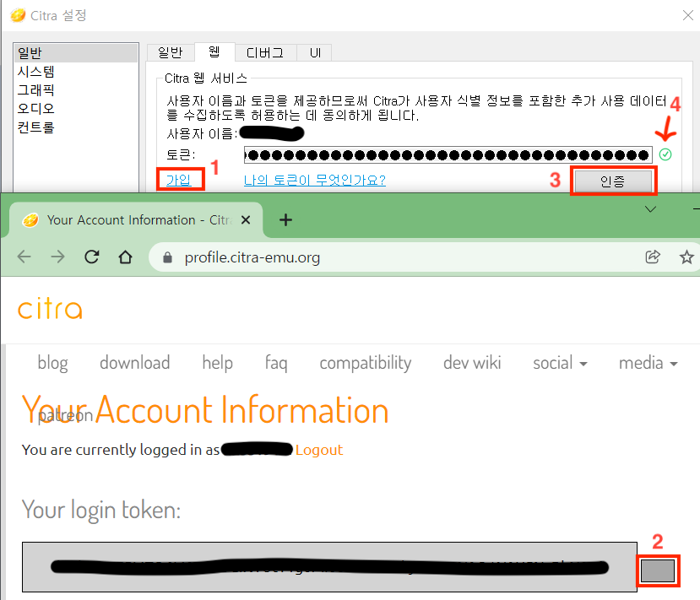Expand the media dropdown menu
Screen dimensions: 700x600
648,363
